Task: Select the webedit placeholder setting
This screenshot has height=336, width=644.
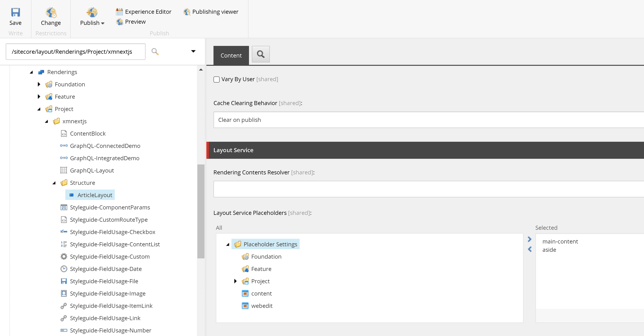Action: coord(262,305)
